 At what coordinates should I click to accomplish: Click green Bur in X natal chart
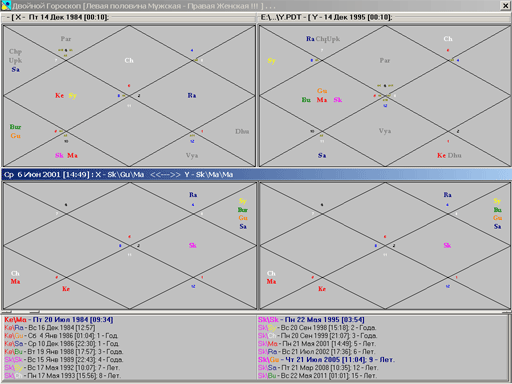click(x=15, y=127)
